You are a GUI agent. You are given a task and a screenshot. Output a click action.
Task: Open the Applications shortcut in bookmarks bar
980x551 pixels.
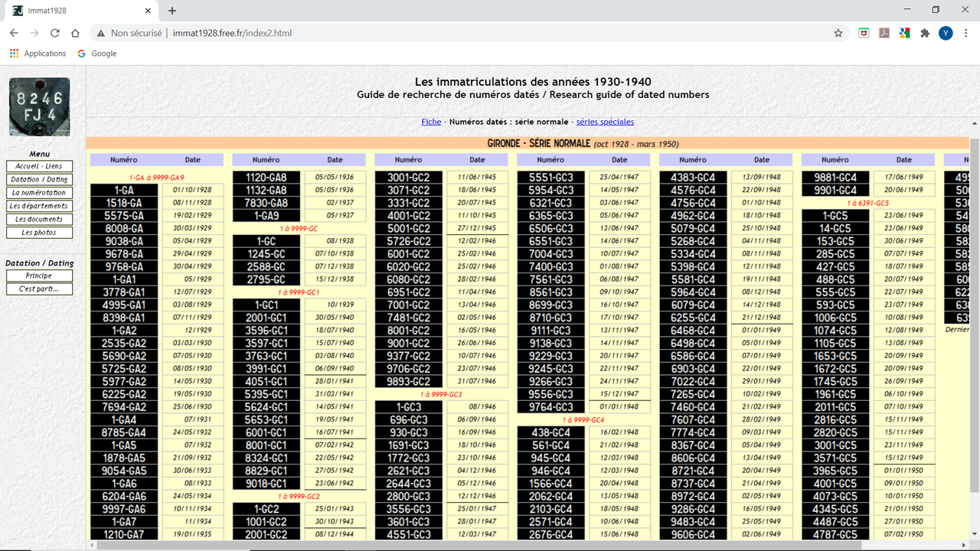38,54
